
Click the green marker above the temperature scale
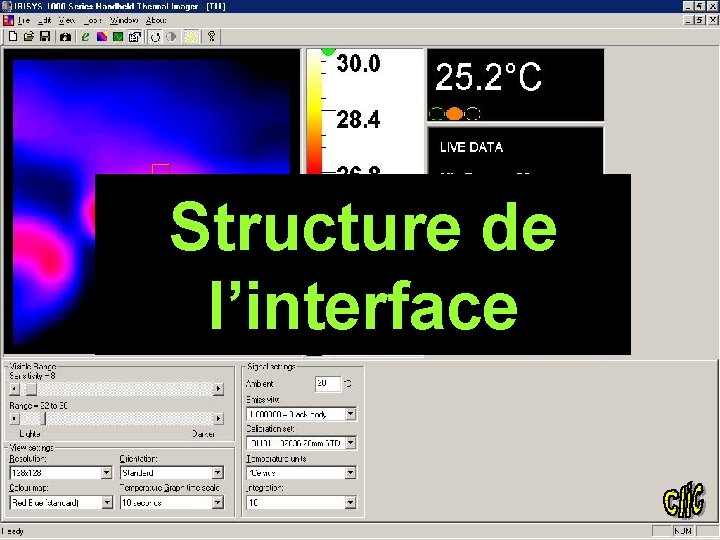pos(328,52)
